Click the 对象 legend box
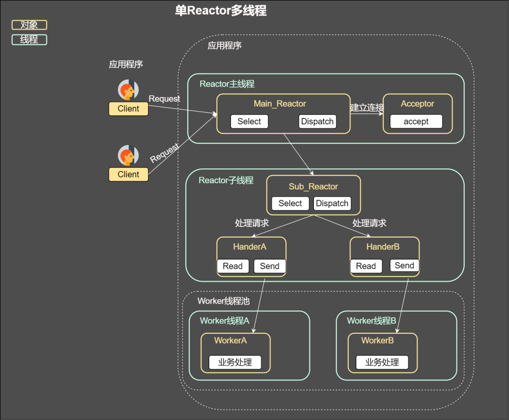 click(x=29, y=25)
